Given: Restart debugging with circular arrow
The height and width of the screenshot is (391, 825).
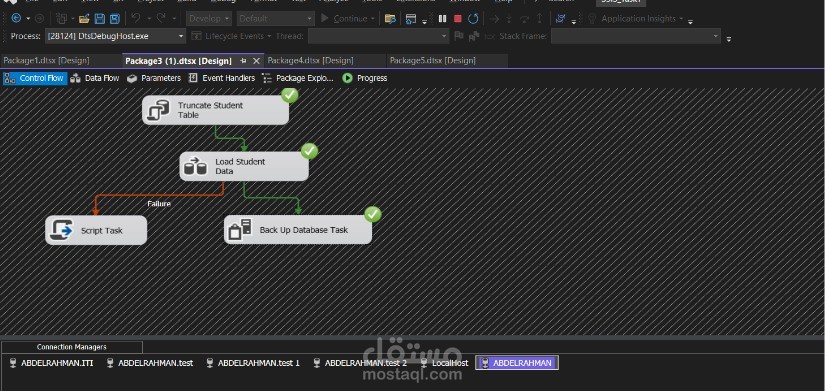Looking at the screenshot, I should [473, 19].
